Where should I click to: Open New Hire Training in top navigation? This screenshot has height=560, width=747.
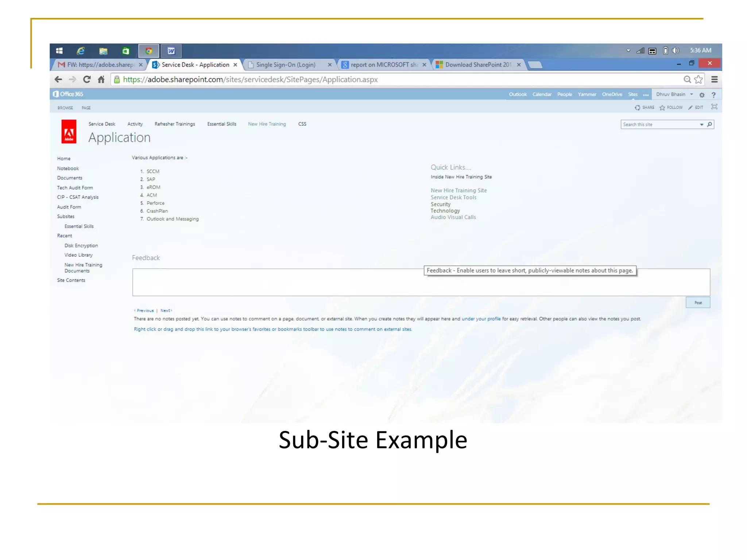(x=267, y=124)
